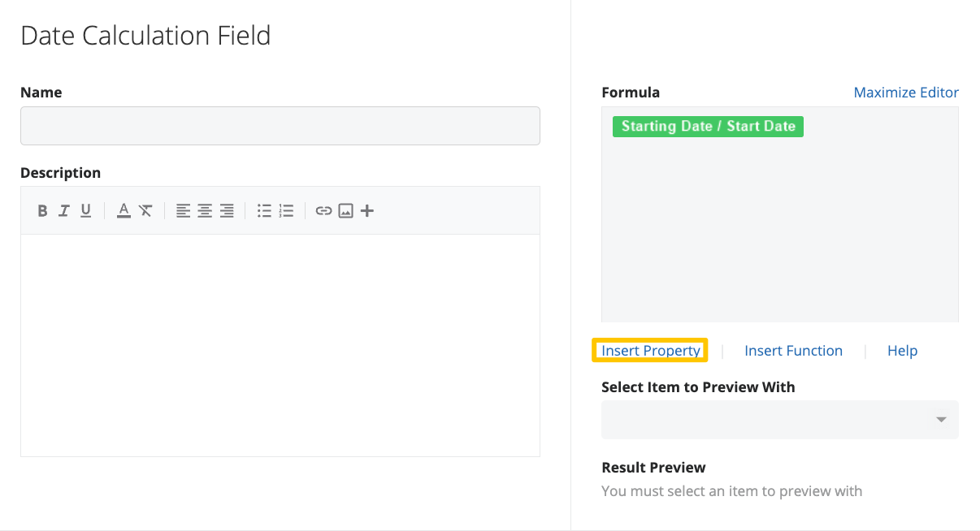Click the Name input field
Viewport: 980px width, 531px height.
point(280,126)
